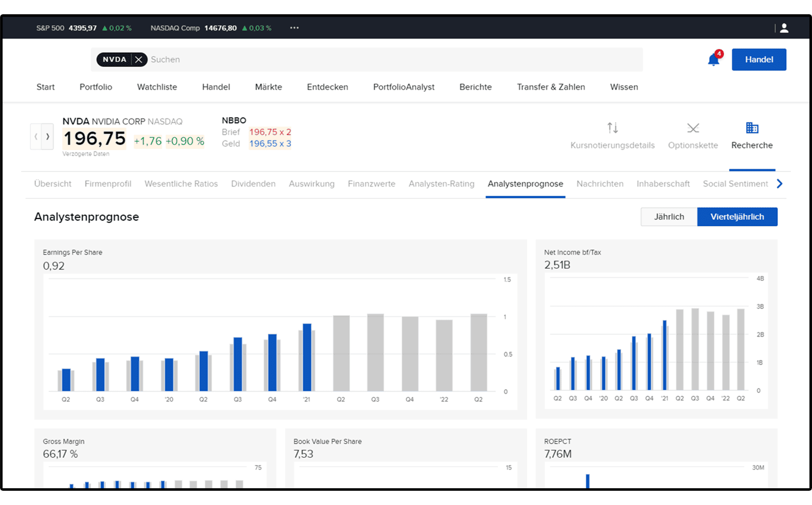The image size is (812, 505).
Task: Open Transfer & Zahlen menu item
Action: 551,87
